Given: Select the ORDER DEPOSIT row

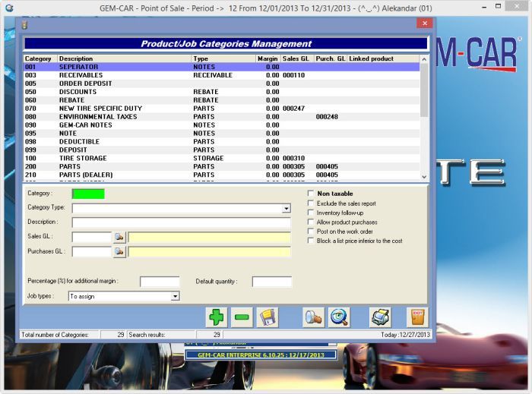Looking at the screenshot, I should 222,84.
